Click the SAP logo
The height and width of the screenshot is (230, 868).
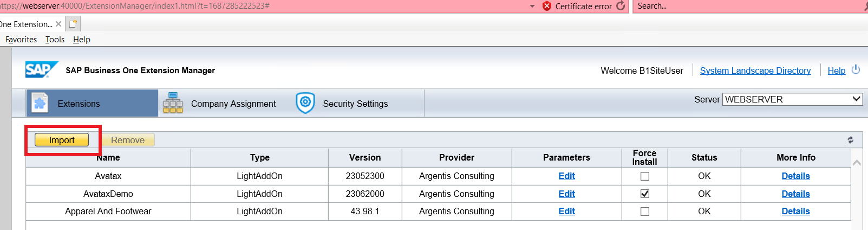[x=41, y=69]
